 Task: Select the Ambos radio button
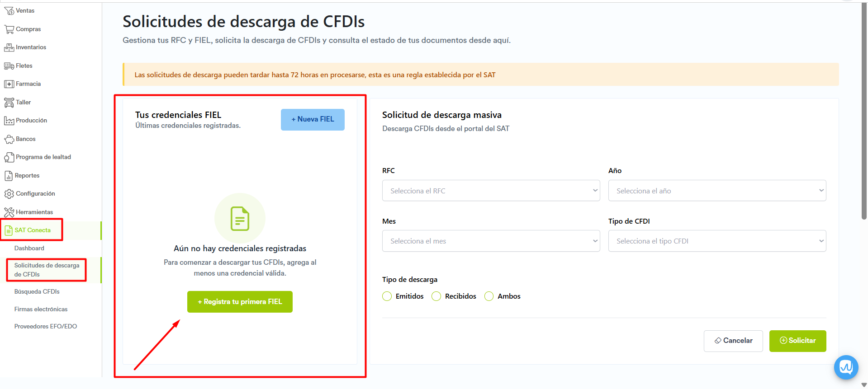(489, 296)
